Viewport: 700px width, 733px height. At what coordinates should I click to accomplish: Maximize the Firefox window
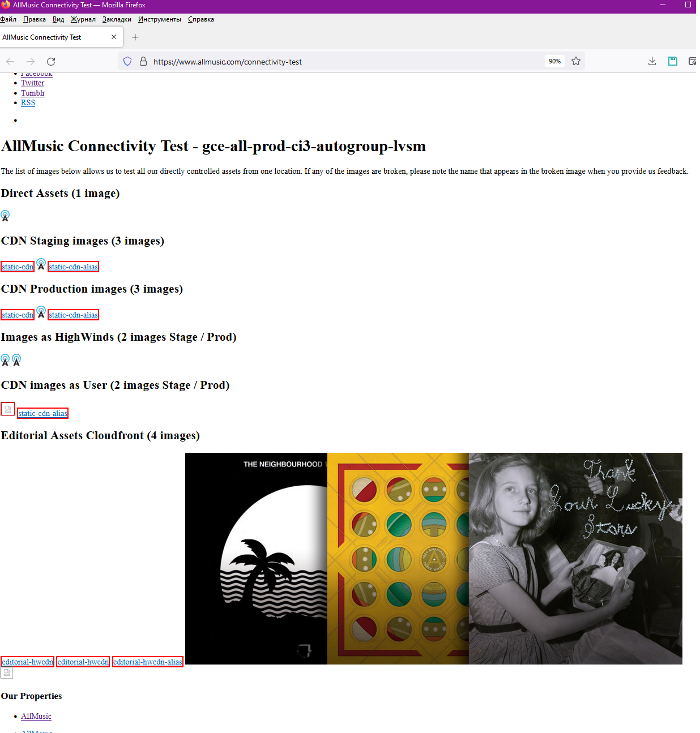(x=688, y=5)
